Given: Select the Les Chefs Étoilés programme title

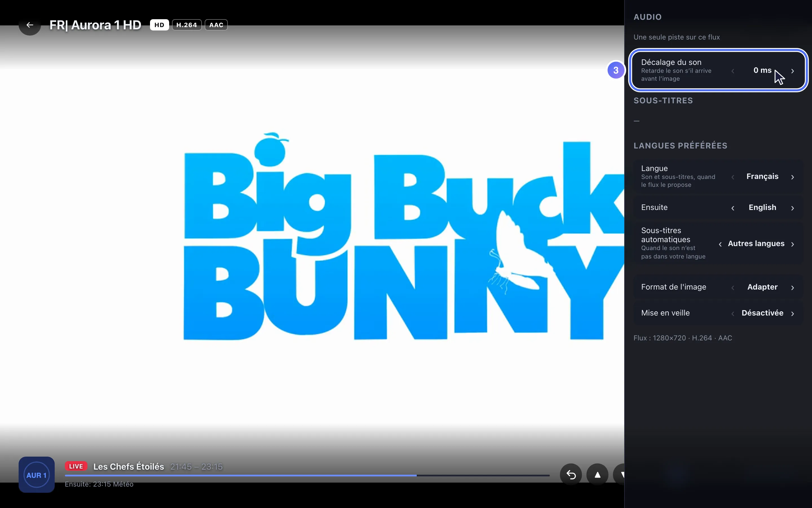Looking at the screenshot, I should coord(129,466).
